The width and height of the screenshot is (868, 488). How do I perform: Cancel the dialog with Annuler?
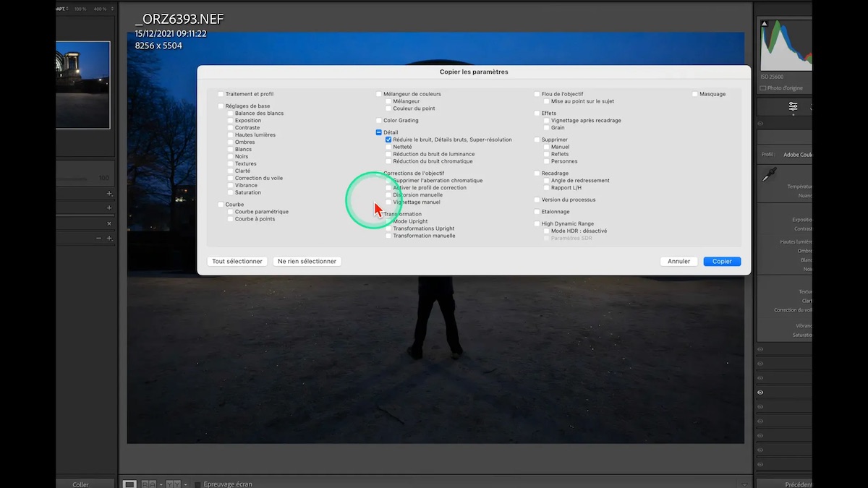678,261
